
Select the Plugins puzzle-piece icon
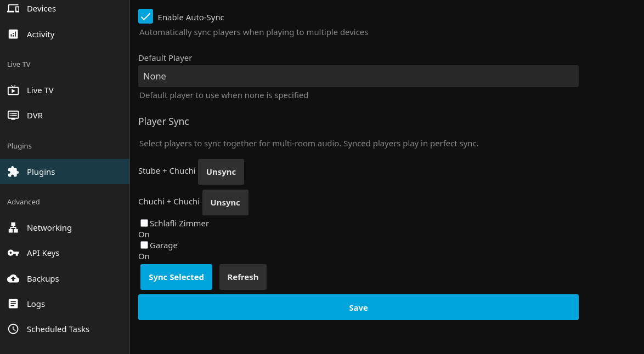tap(13, 172)
